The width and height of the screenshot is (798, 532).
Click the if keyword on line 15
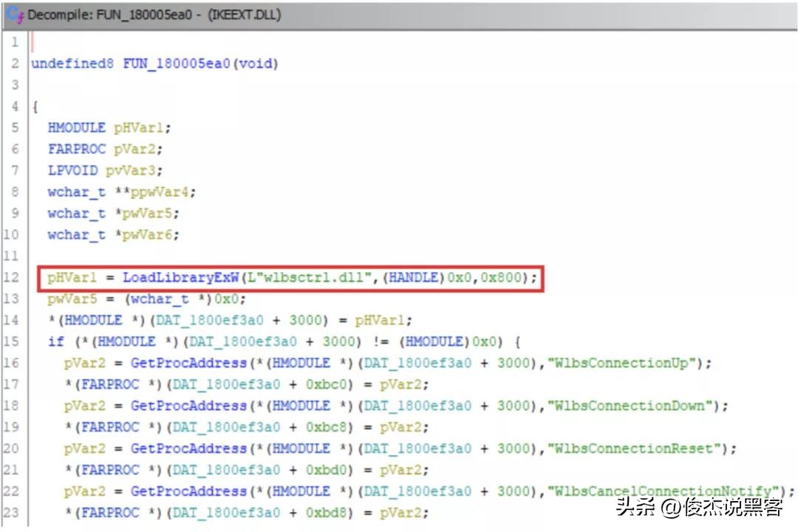(x=56, y=341)
